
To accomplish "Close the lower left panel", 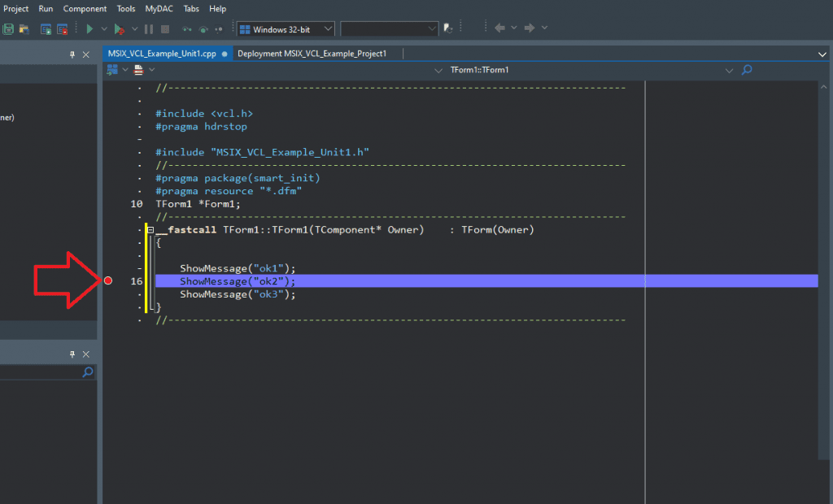I will 86,354.
